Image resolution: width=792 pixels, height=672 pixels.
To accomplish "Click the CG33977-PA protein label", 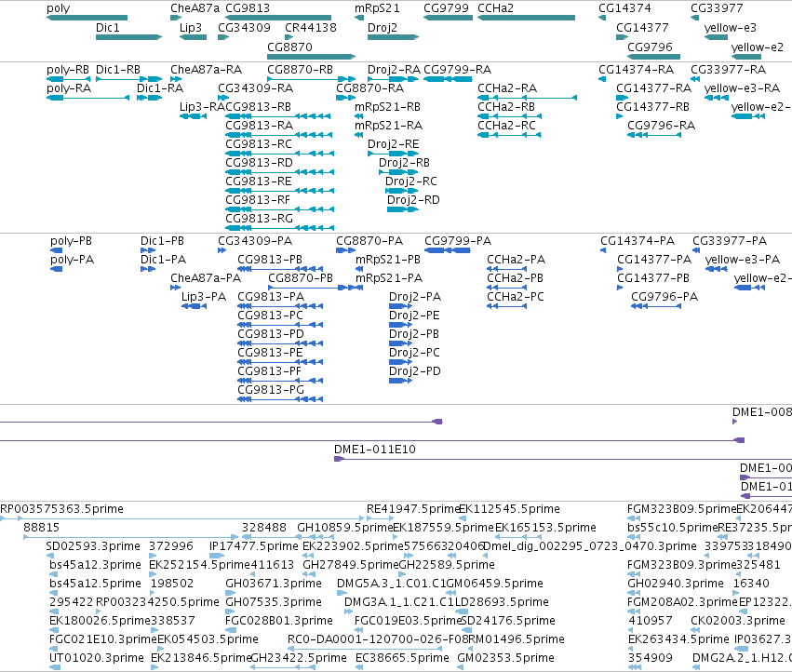I will pyautogui.click(x=730, y=241).
